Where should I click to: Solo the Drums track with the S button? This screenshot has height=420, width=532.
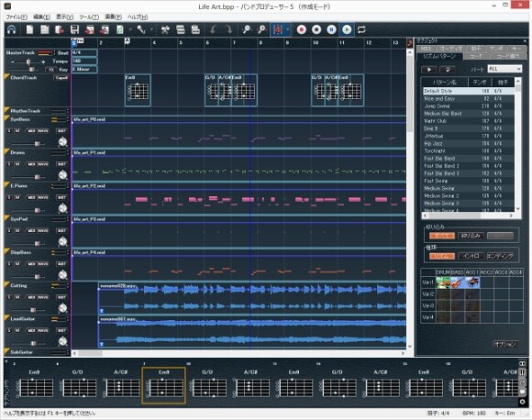(x=9, y=164)
